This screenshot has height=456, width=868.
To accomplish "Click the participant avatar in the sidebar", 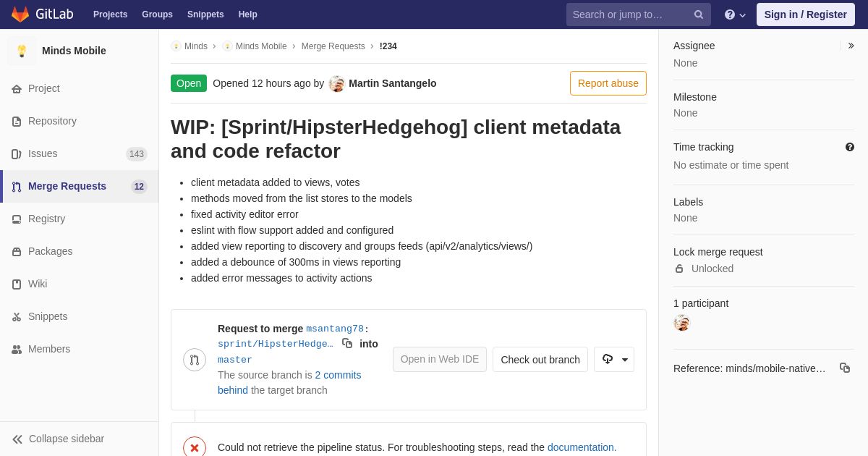I will coord(681,323).
